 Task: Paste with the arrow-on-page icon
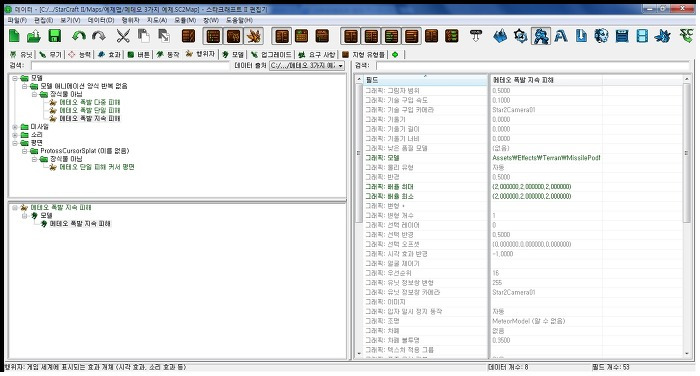click(x=164, y=36)
